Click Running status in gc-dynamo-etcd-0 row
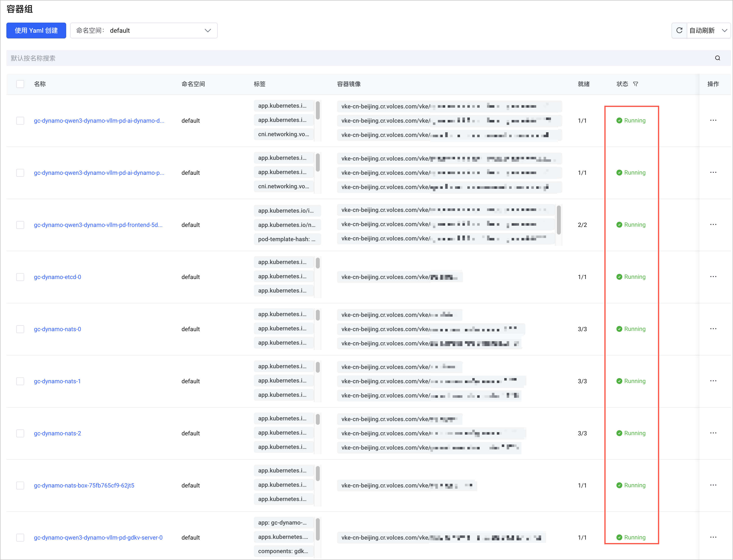 click(x=631, y=277)
